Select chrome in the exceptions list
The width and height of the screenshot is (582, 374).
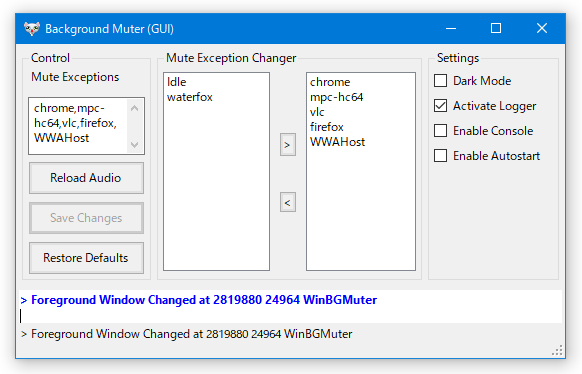(x=330, y=82)
